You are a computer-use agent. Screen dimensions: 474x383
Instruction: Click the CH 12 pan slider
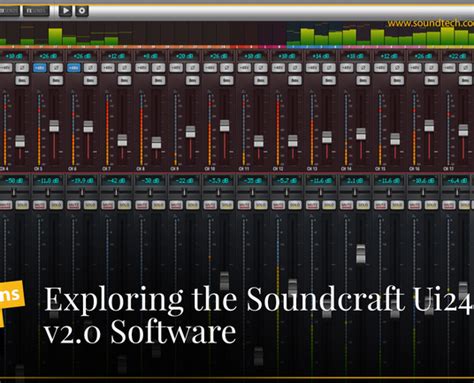pos(287,192)
